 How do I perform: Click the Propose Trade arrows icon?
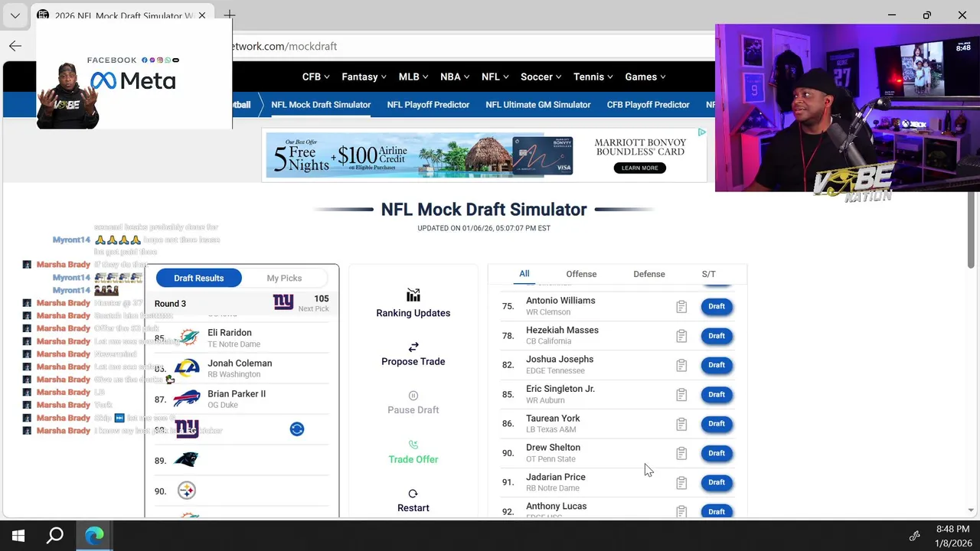(x=413, y=347)
